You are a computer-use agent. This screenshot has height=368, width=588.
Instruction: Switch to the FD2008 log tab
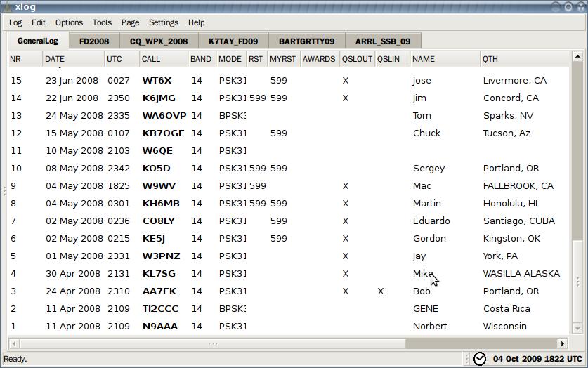pos(94,41)
